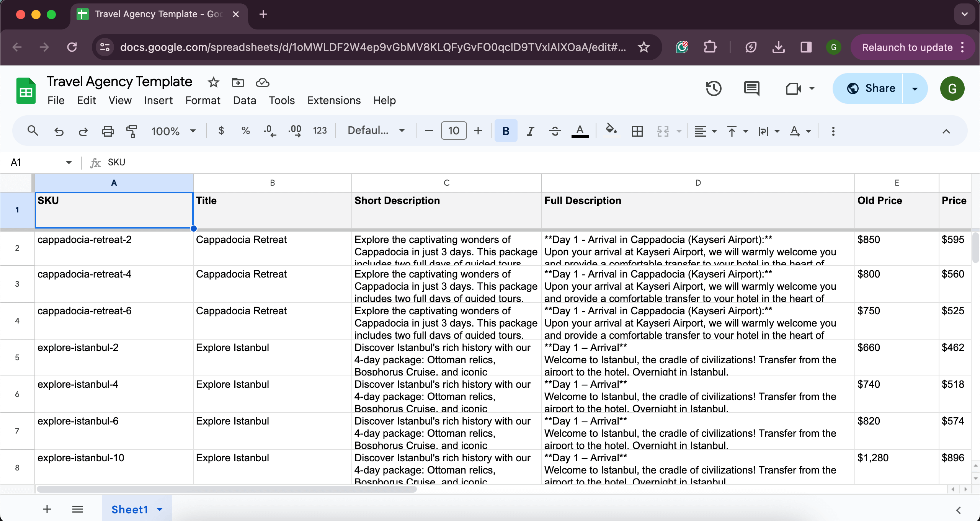Screen dimensions: 980x521
Task: Undo the last action
Action: point(59,131)
